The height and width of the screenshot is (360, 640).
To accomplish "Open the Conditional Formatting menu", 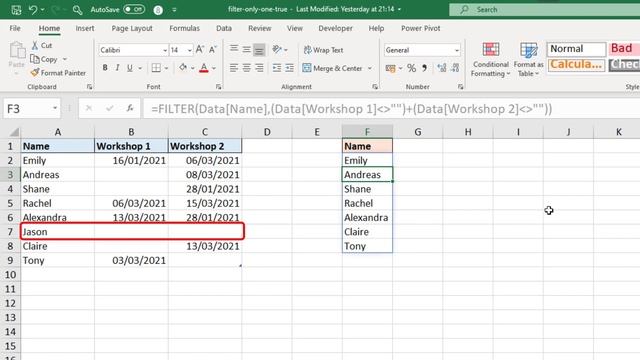I will coord(491,60).
